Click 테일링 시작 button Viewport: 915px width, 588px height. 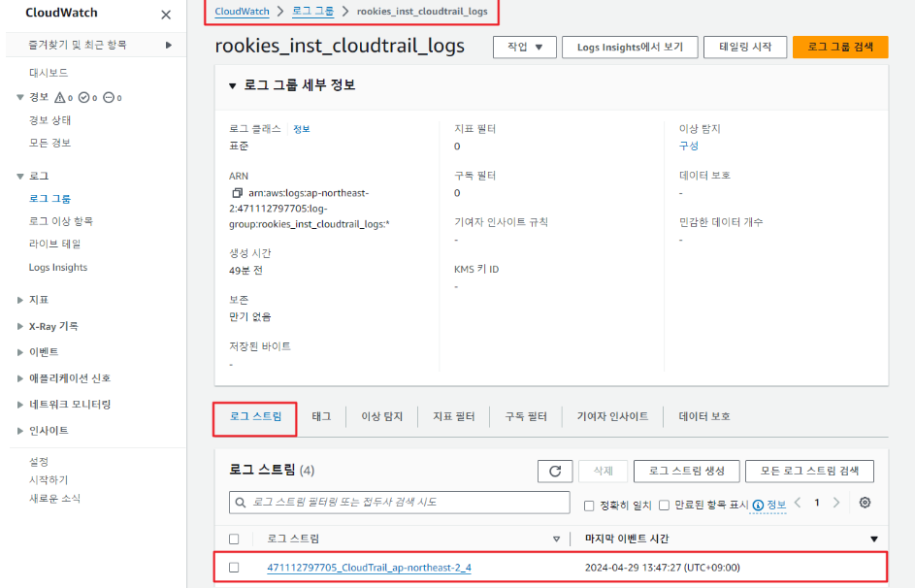coord(745,48)
